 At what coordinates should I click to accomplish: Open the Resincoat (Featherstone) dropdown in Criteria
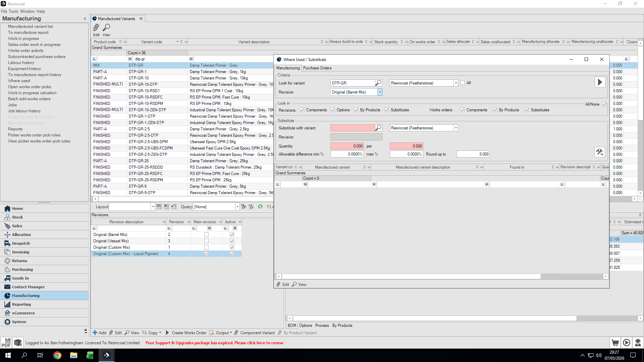(x=456, y=83)
